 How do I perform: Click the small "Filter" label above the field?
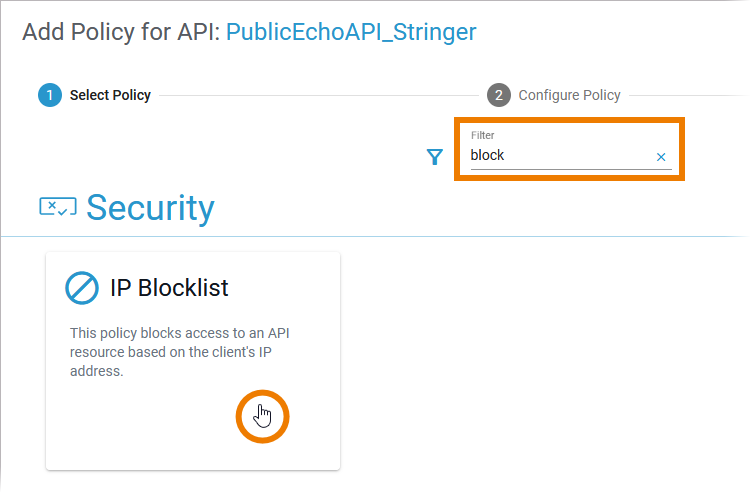pyautogui.click(x=483, y=135)
